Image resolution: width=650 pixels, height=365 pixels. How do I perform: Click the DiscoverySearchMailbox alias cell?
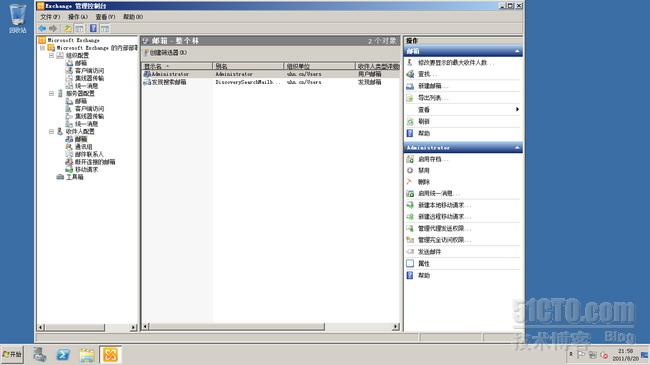248,82
